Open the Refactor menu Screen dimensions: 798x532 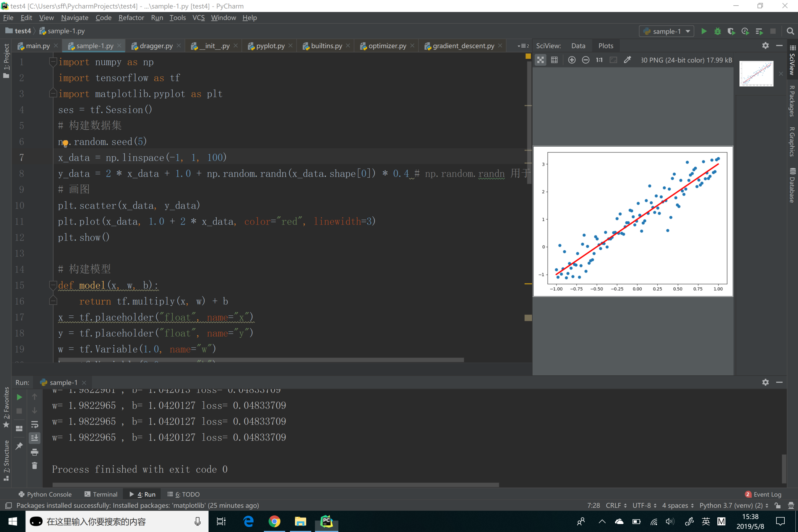(131, 18)
